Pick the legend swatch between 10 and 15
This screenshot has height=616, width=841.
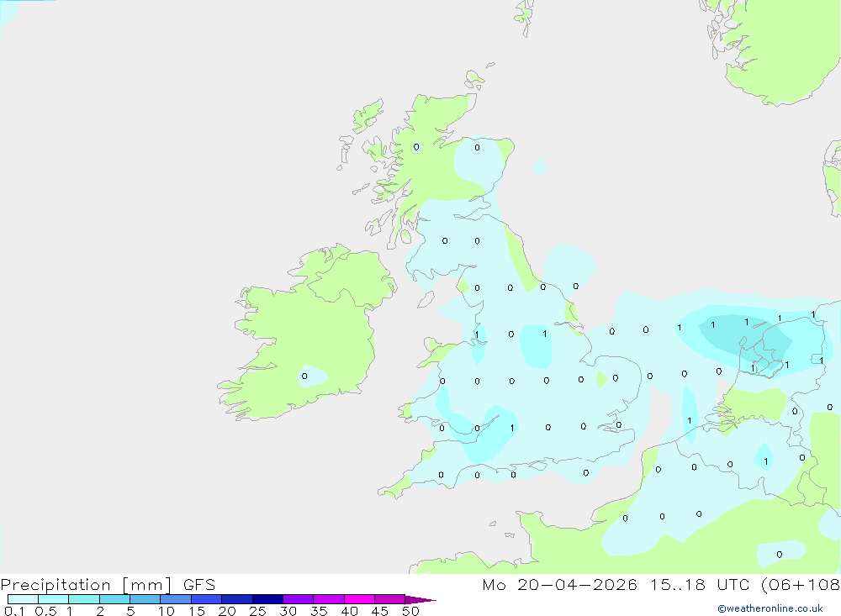pos(176,599)
